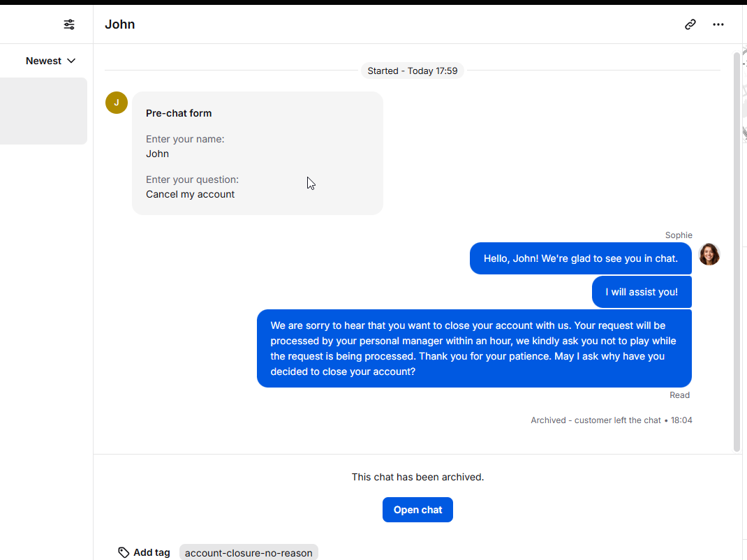Image resolution: width=747 pixels, height=560 pixels.
Task: Select the highlighted chat list item
Action: (43, 111)
